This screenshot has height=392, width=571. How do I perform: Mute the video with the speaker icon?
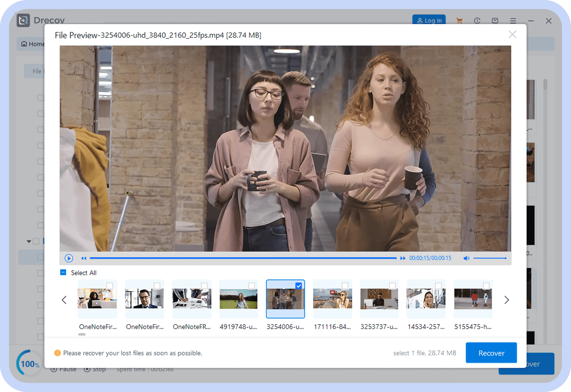pos(466,258)
